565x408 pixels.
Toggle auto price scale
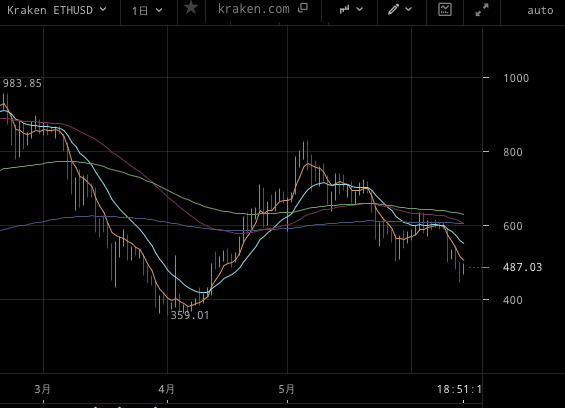540,10
